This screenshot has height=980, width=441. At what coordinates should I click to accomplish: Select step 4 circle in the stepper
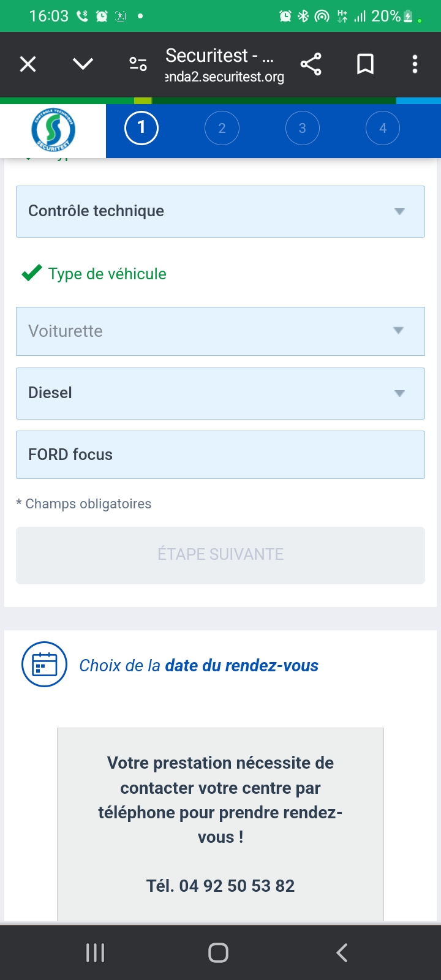click(x=383, y=128)
